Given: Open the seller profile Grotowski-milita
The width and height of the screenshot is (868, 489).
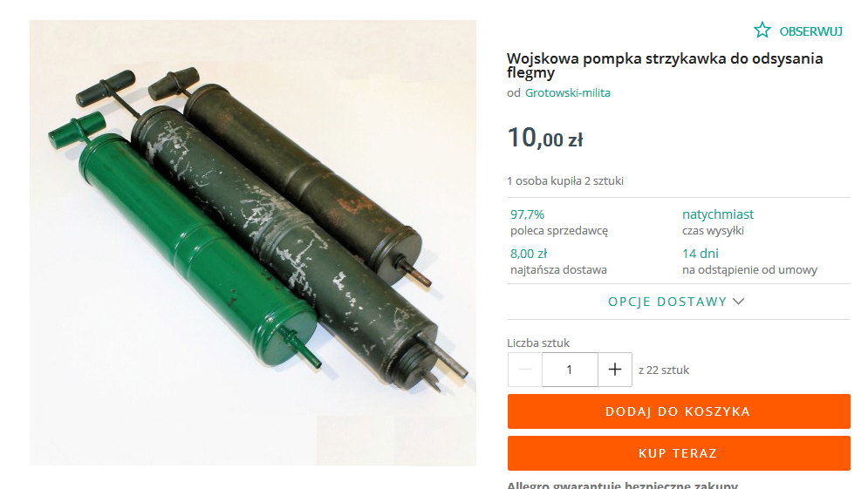Looking at the screenshot, I should point(567,93).
